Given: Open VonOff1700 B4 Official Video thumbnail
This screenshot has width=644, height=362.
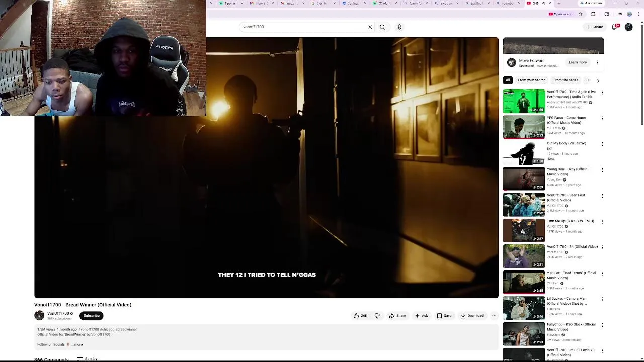Looking at the screenshot, I should (524, 256).
